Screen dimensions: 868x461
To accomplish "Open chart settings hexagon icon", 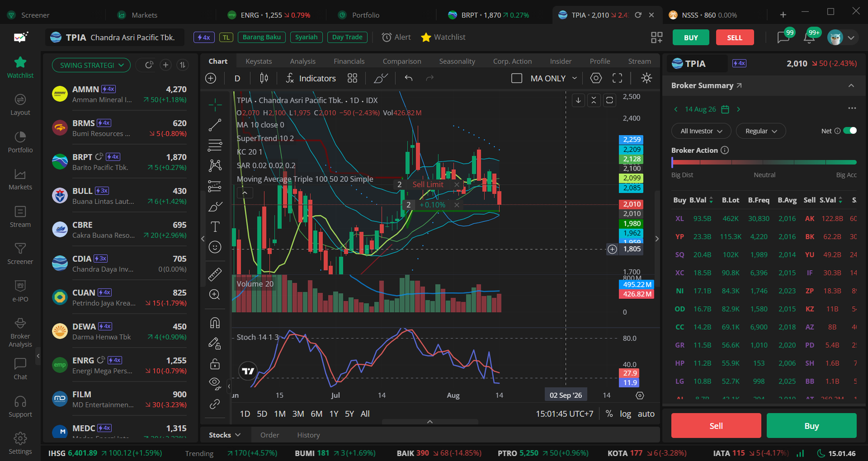I will click(x=596, y=78).
